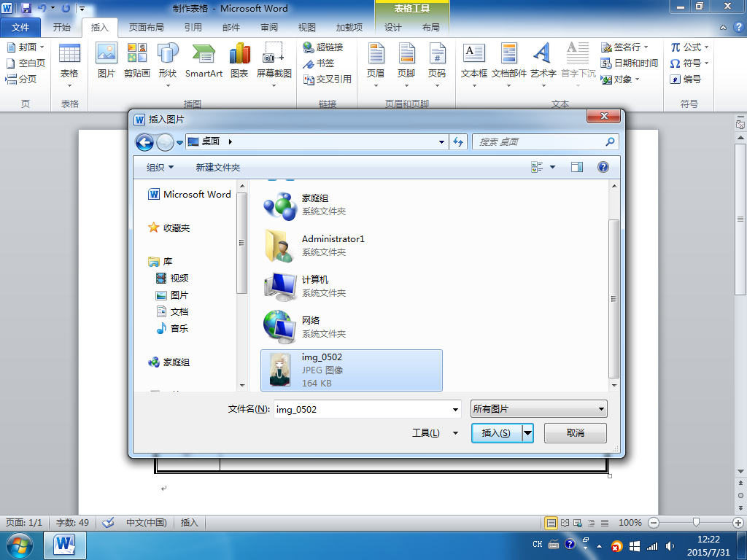Insert a Blank Page (空白页)
The image size is (747, 560).
[x=26, y=63]
